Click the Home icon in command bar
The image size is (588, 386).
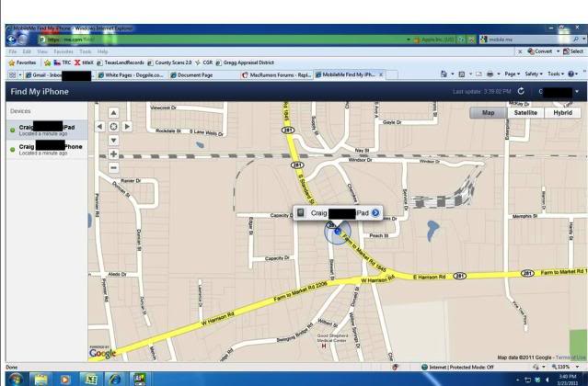pos(444,74)
